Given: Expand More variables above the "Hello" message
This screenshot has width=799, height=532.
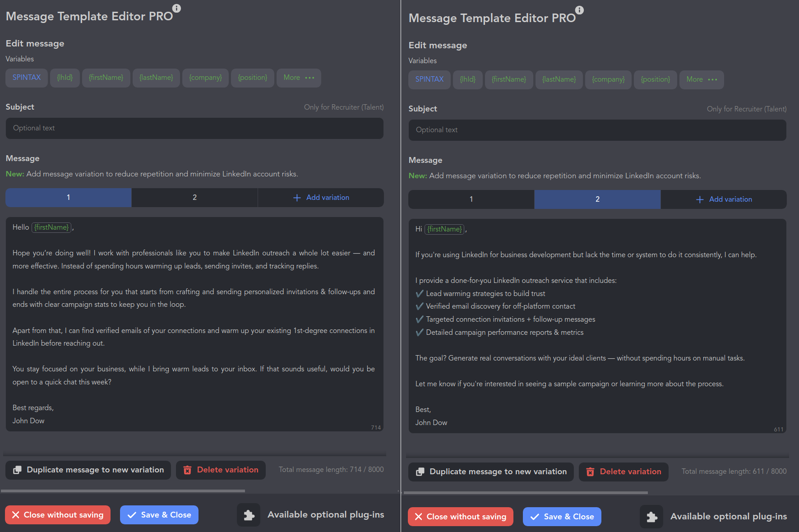Looking at the screenshot, I should click(299, 78).
